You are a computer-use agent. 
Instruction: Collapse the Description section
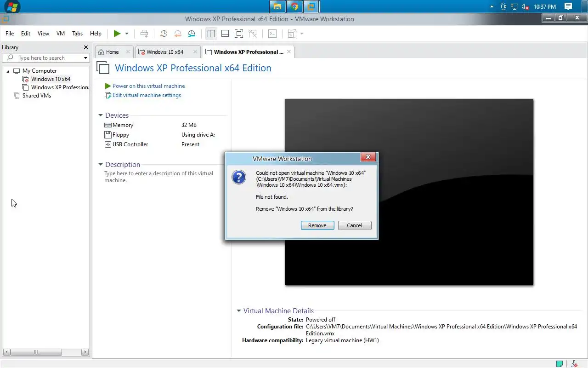[101, 164]
